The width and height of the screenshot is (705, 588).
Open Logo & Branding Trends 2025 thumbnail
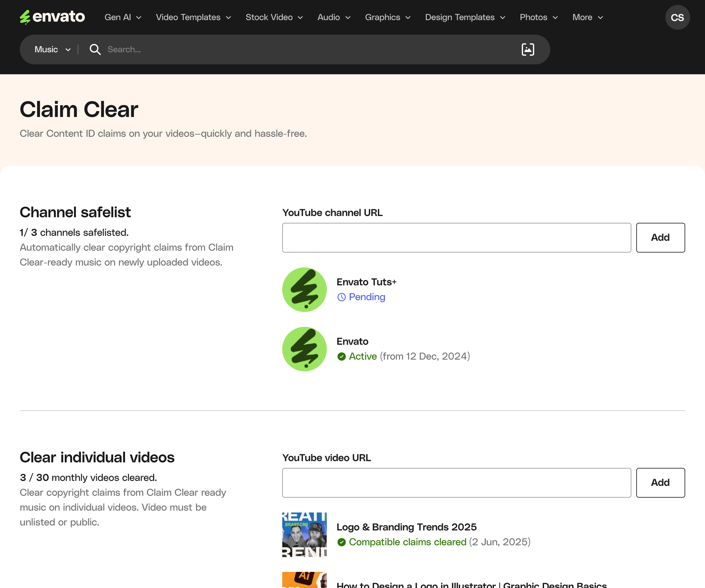304,535
